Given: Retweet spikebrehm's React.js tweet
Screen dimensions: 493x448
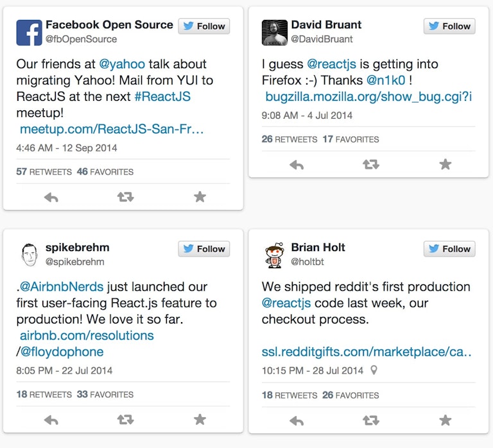Looking at the screenshot, I should [x=126, y=420].
